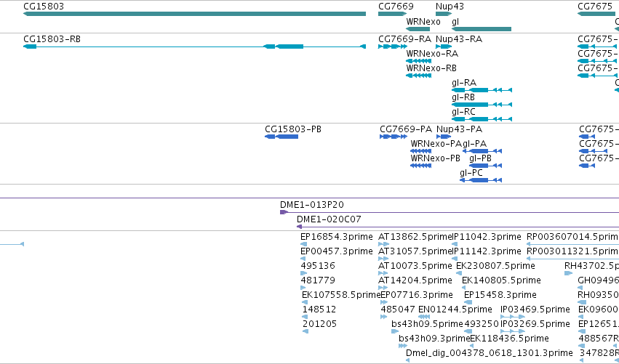
Task: Select transcript gl-RC label
Action: tap(463, 112)
